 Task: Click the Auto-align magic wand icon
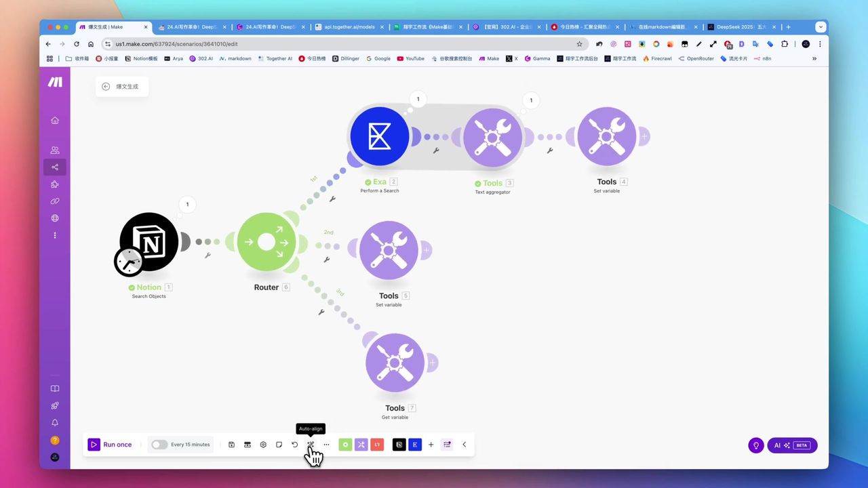click(311, 445)
